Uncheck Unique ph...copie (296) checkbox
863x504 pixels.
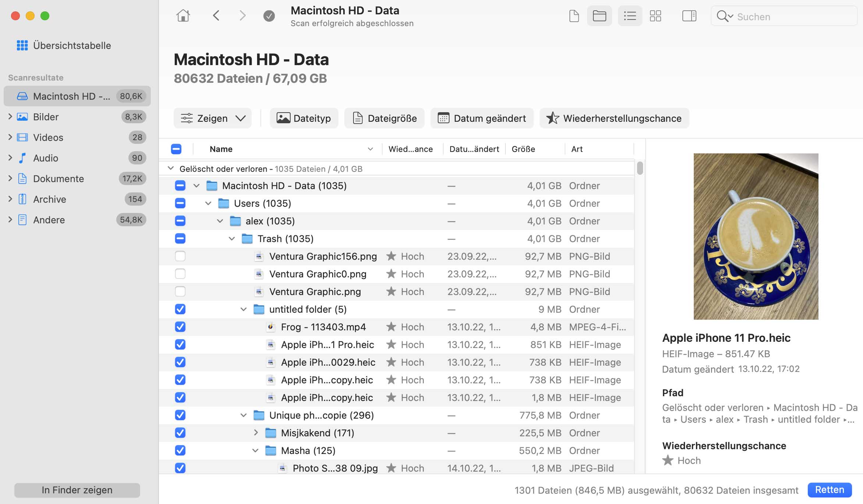point(180,415)
